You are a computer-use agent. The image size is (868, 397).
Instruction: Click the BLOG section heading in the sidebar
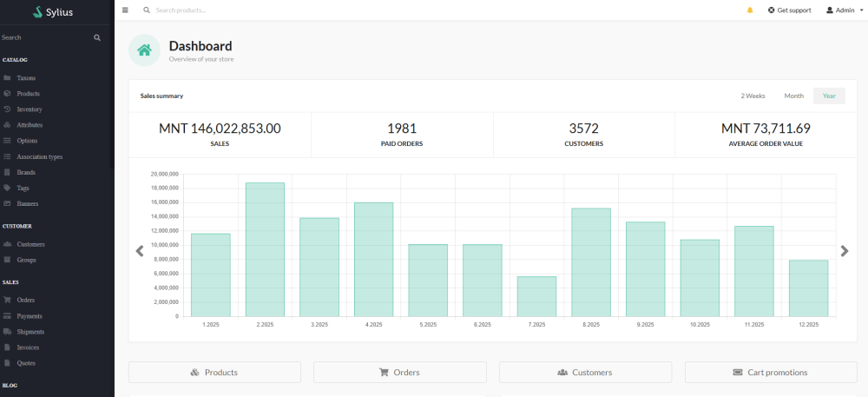point(10,385)
